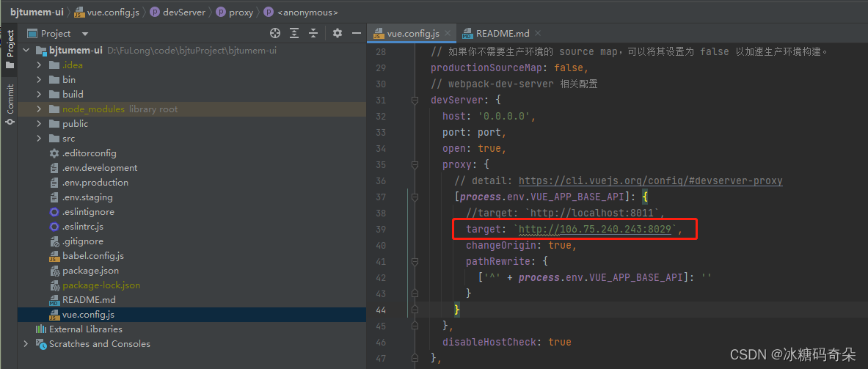Click the Expand All icon in Project panel
The height and width of the screenshot is (369, 868).
coord(294,33)
